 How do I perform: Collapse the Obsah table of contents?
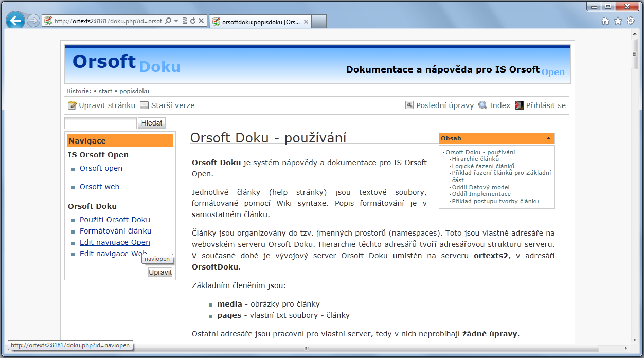coord(548,138)
